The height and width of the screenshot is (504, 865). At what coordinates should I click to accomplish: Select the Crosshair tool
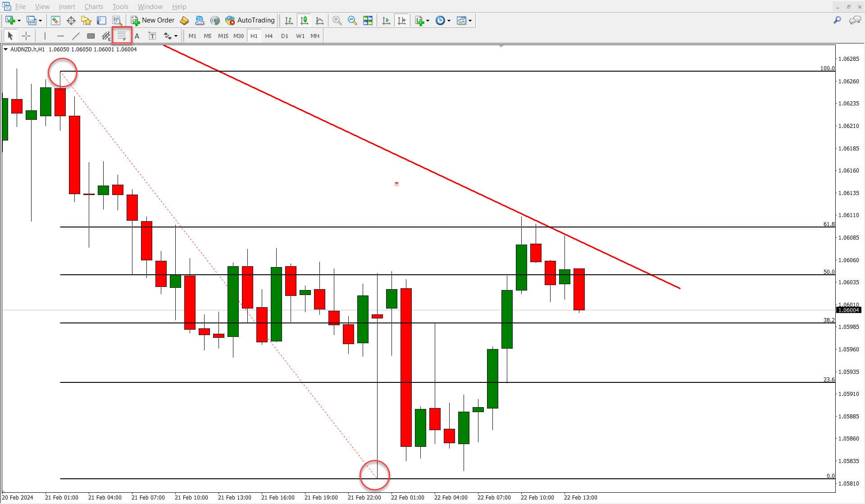pos(26,36)
